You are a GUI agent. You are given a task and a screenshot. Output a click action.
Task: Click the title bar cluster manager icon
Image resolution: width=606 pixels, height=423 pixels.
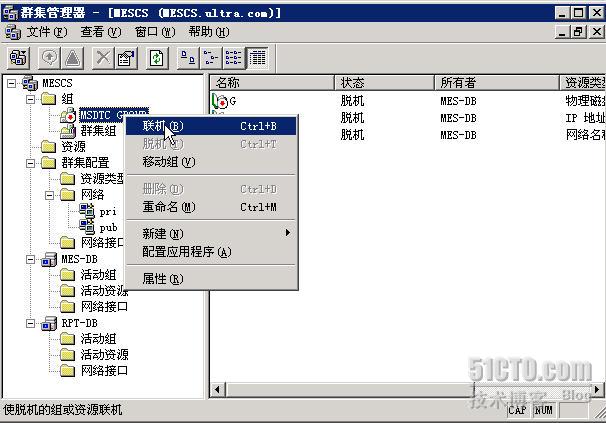pyautogui.click(x=10, y=13)
